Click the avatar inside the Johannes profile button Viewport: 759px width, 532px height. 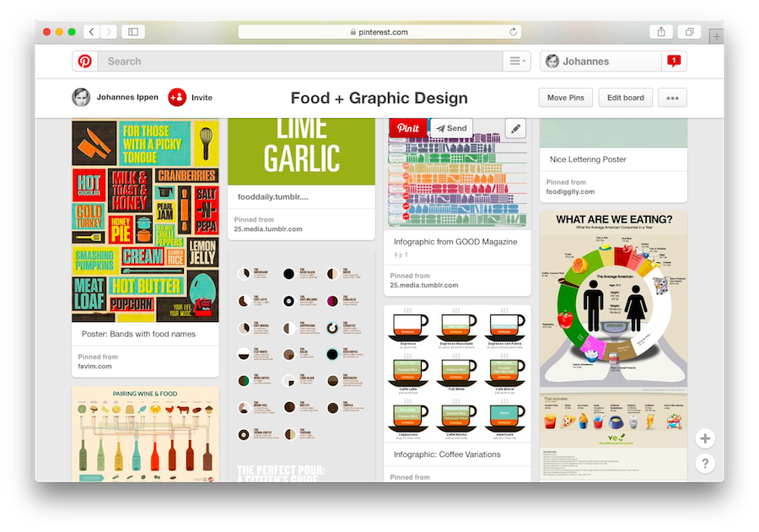(552, 62)
